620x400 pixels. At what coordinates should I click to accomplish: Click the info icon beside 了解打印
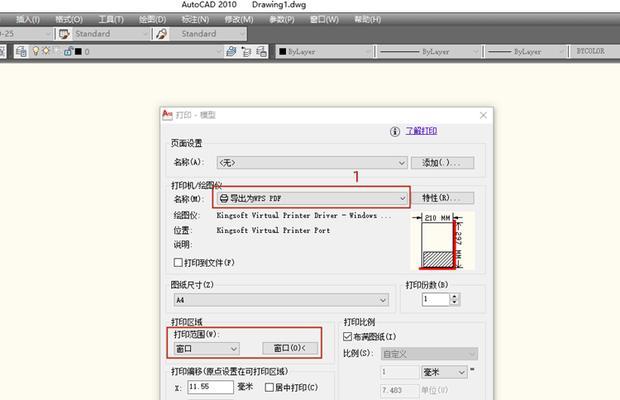pyautogui.click(x=395, y=132)
